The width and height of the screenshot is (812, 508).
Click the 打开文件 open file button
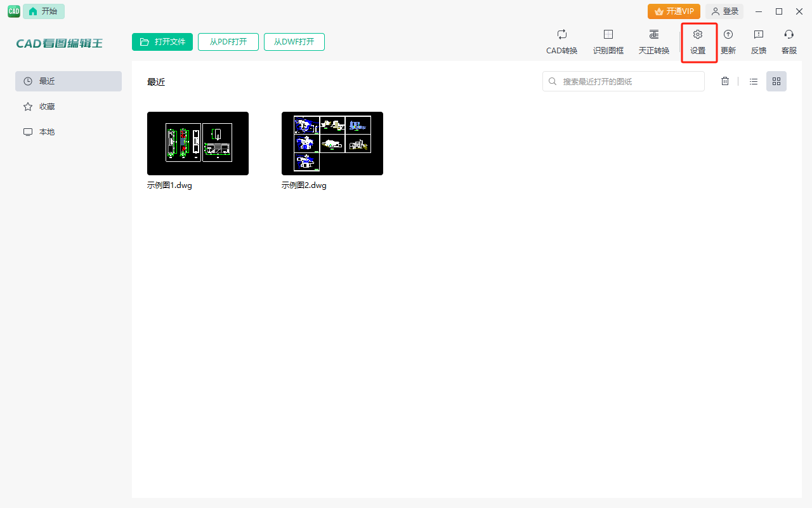click(x=162, y=42)
